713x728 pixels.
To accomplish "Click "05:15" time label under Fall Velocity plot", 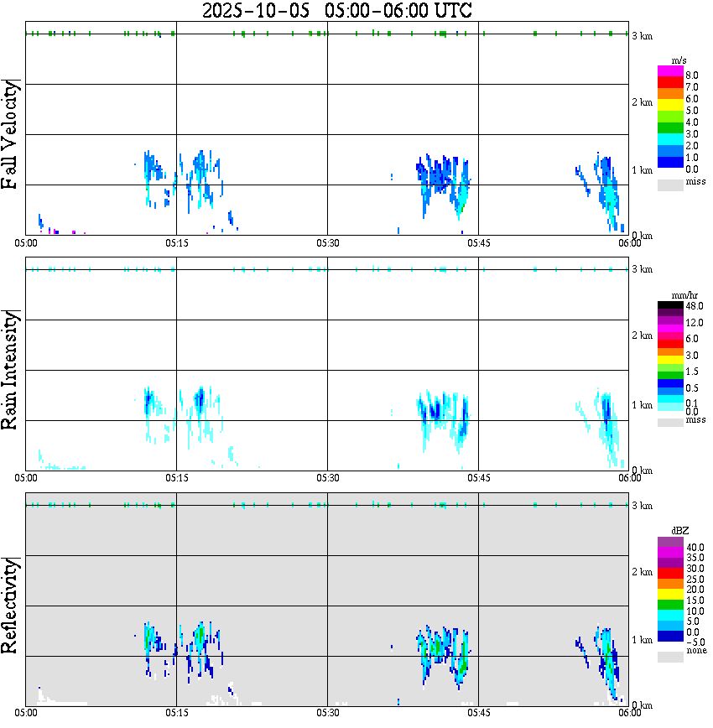I will (x=176, y=243).
